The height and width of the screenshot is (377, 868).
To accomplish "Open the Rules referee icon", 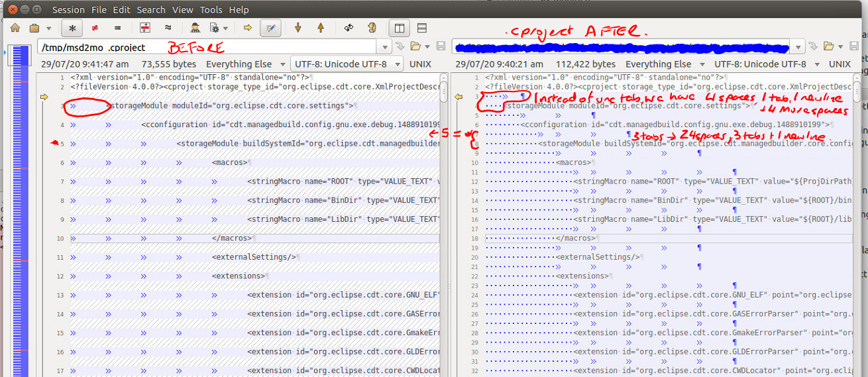I will click(195, 28).
